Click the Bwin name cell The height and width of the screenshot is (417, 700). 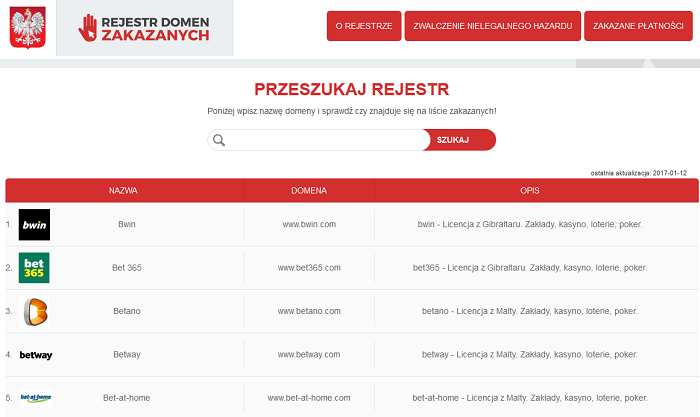tap(127, 224)
